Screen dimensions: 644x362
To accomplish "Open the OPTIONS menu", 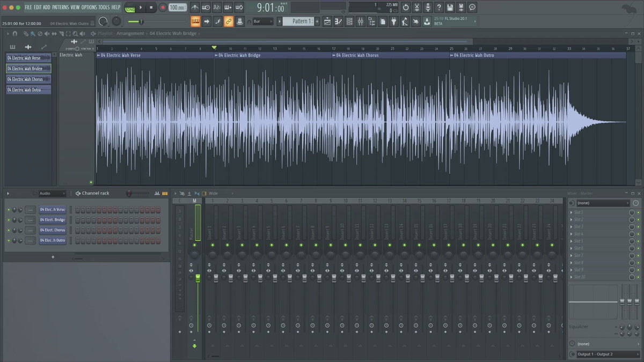I will pyautogui.click(x=89, y=7).
